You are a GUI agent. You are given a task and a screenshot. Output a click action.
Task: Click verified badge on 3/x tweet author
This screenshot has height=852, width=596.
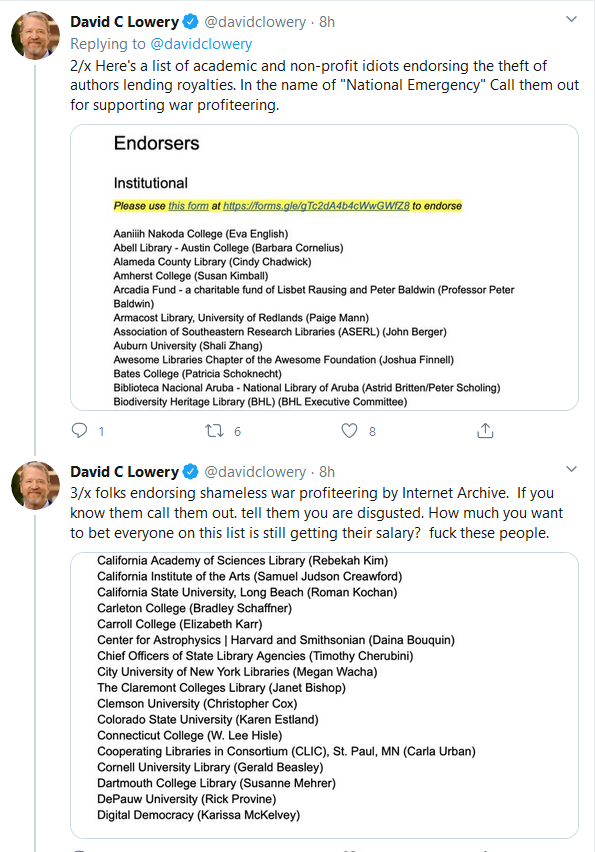(190, 472)
